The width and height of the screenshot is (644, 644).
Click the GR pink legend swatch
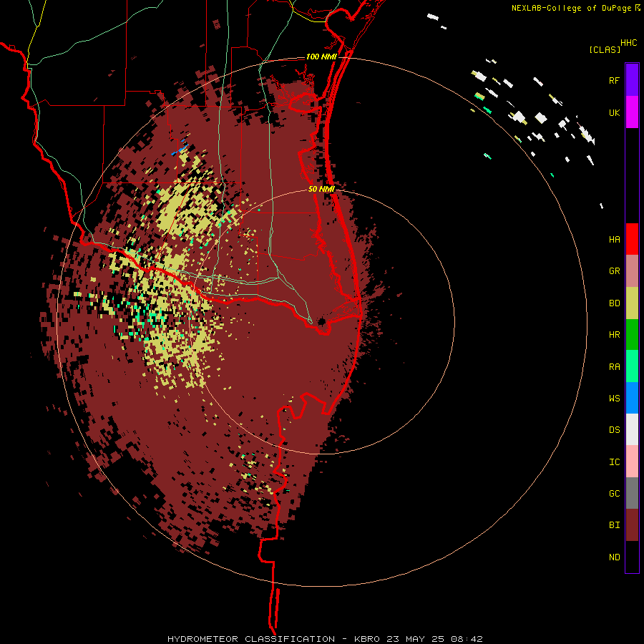[632, 270]
